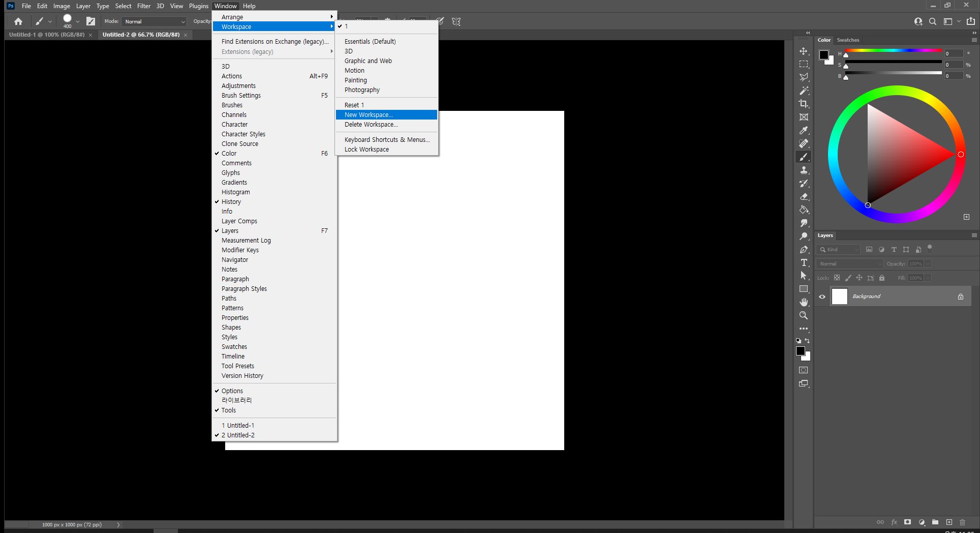Click the Home icon in options bar
Viewport: 980px width, 533px height.
[18, 21]
